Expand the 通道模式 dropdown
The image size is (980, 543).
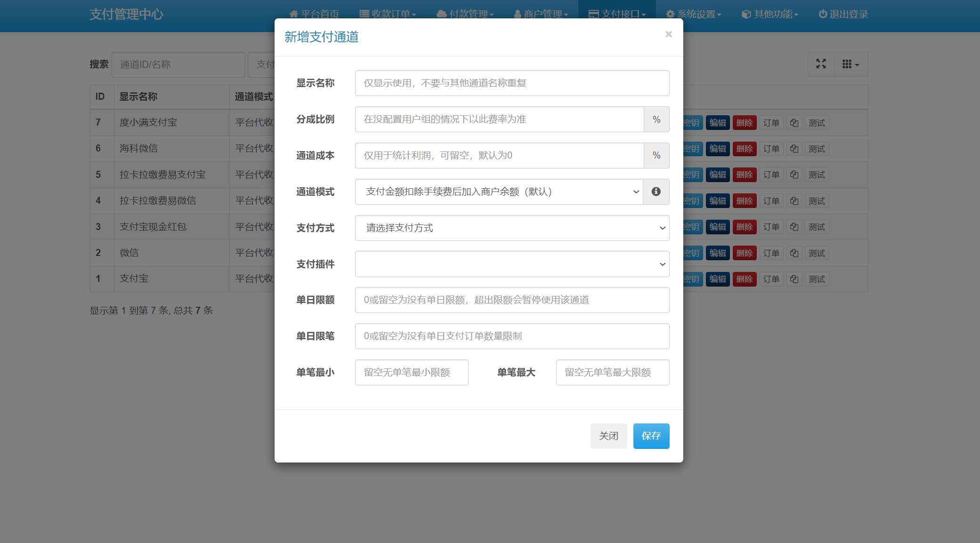[x=499, y=192]
